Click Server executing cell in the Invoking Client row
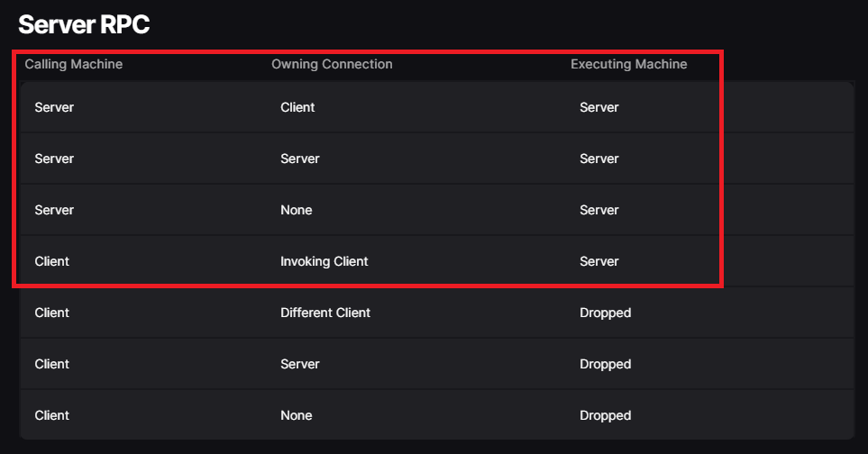 pyautogui.click(x=599, y=261)
